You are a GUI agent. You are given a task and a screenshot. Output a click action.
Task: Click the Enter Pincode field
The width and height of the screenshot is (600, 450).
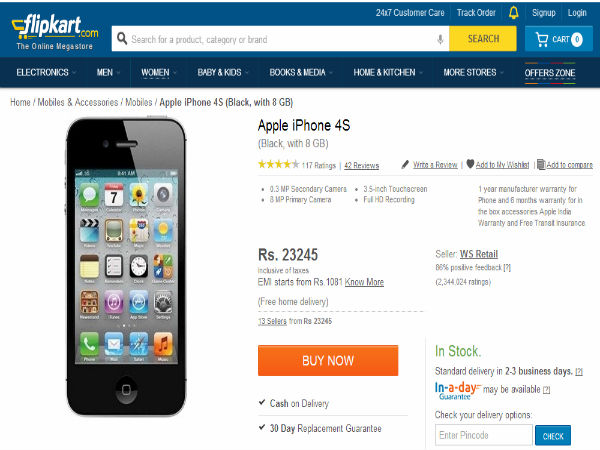pos(483,435)
